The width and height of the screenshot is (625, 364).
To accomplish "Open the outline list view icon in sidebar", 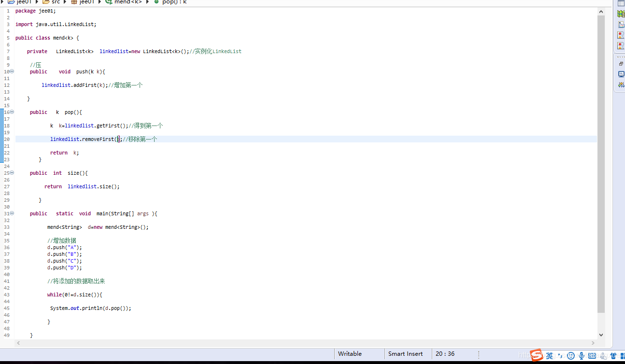I will point(621,25).
